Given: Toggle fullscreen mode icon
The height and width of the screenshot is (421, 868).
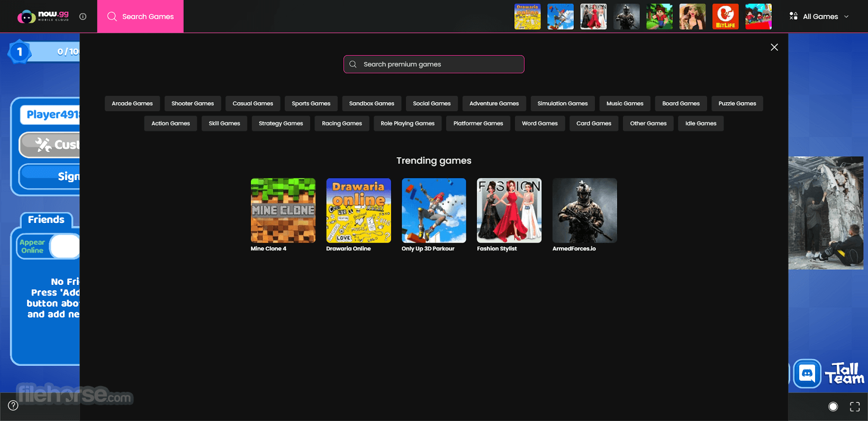Looking at the screenshot, I should pyautogui.click(x=855, y=407).
